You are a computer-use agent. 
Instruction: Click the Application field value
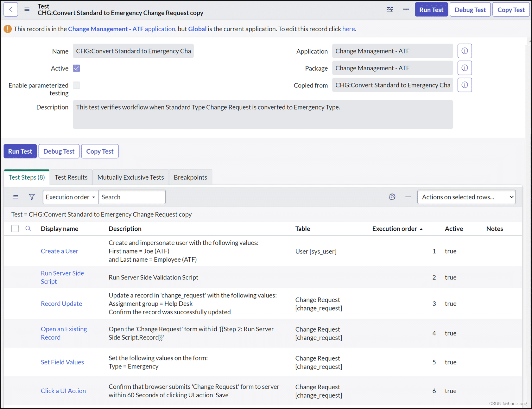pos(393,51)
